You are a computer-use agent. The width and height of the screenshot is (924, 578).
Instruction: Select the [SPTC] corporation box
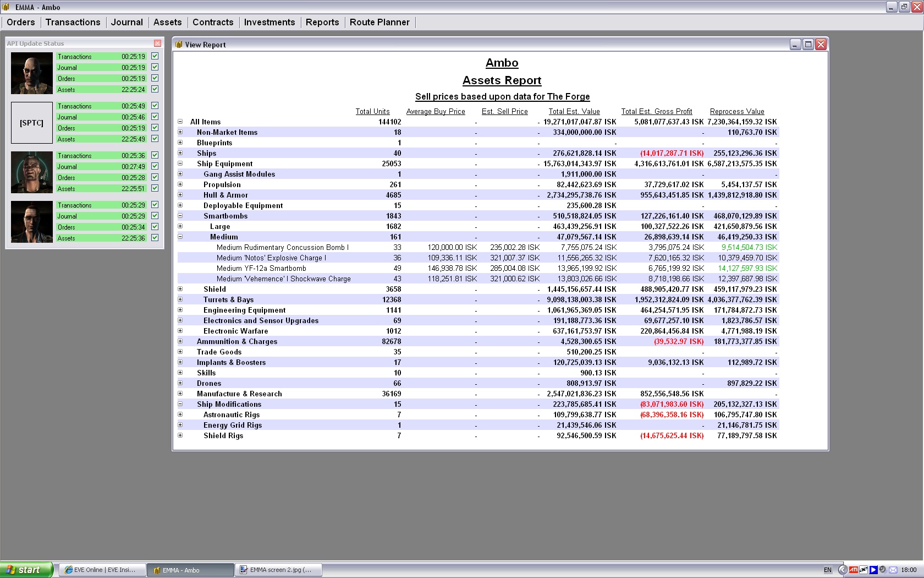[32, 123]
